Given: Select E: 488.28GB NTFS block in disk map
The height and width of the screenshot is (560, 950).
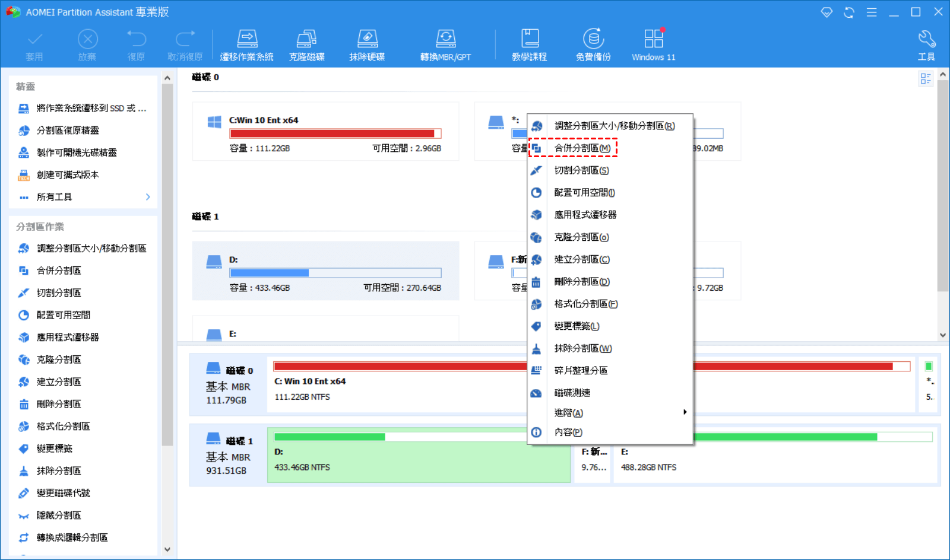Looking at the screenshot, I should pyautogui.click(x=777, y=455).
